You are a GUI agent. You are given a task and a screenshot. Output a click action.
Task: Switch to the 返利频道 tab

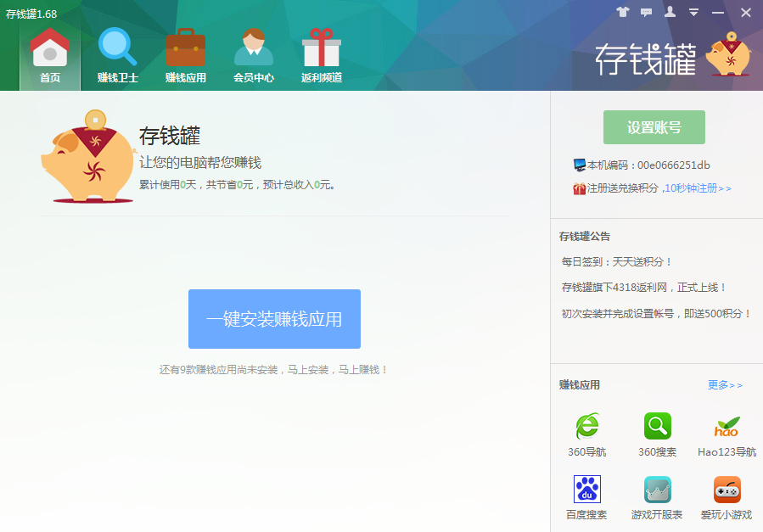click(x=321, y=55)
